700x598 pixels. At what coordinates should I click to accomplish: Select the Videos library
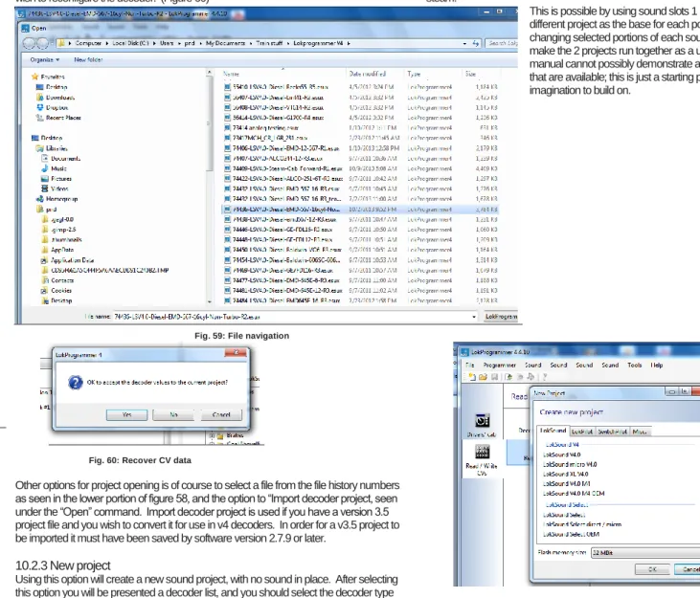pos(55,189)
